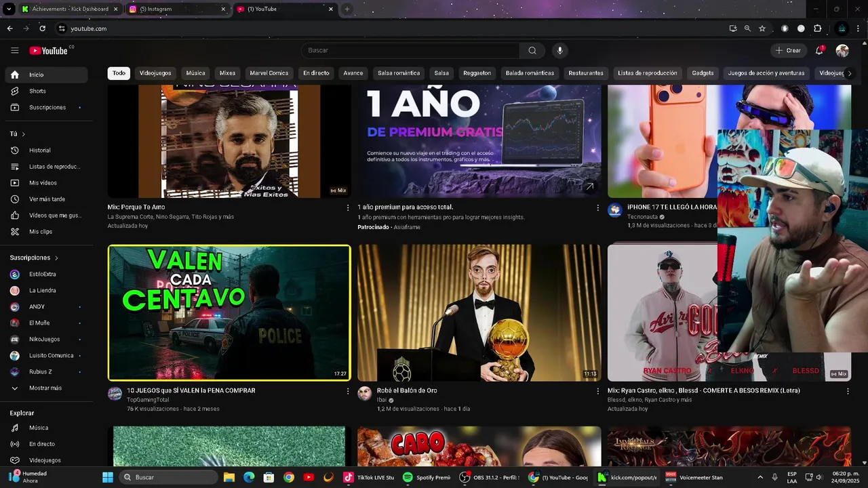Open Ver más tarde in the sidebar
The height and width of the screenshot is (488, 868).
coord(46,199)
